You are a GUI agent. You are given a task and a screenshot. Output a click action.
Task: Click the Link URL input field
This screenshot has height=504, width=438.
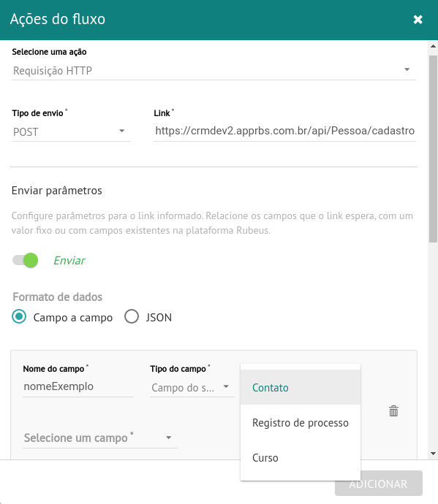pos(285,131)
